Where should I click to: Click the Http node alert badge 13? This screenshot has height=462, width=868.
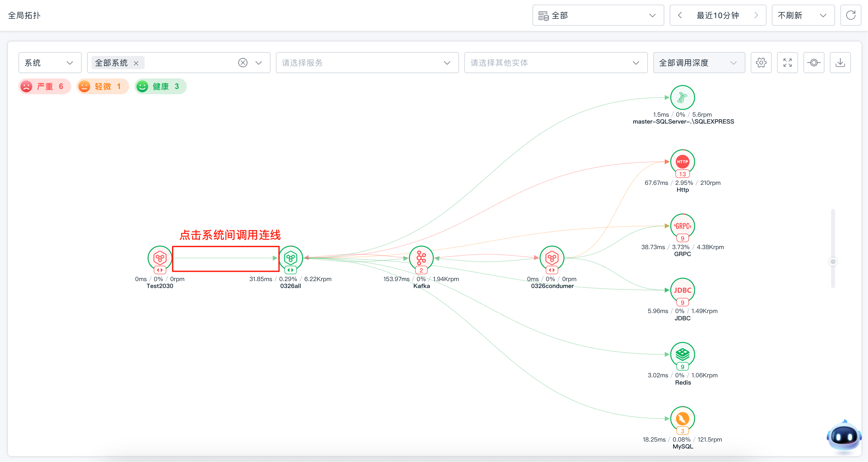pyautogui.click(x=682, y=174)
